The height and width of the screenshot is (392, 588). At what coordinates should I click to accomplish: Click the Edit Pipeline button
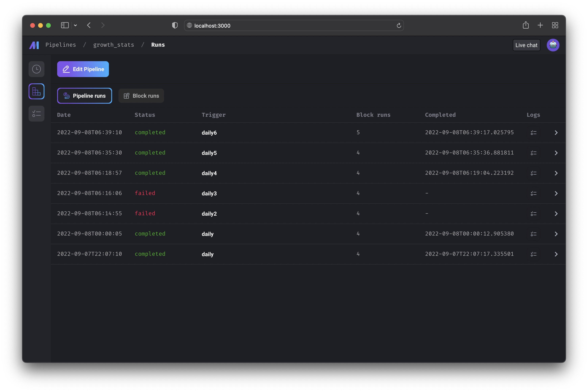click(83, 69)
